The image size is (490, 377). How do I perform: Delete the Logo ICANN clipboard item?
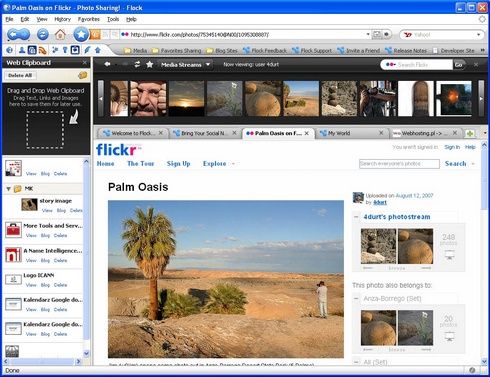[x=60, y=285]
